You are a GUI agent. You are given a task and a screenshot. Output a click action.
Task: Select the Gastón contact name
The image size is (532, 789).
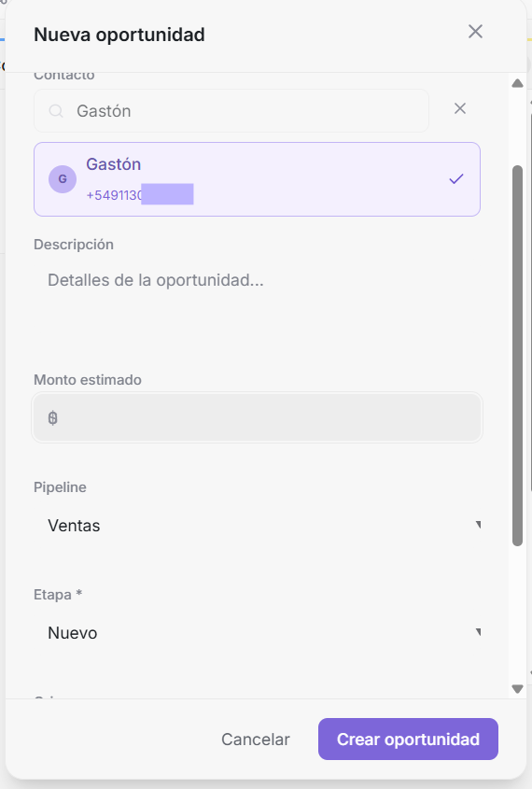113,164
